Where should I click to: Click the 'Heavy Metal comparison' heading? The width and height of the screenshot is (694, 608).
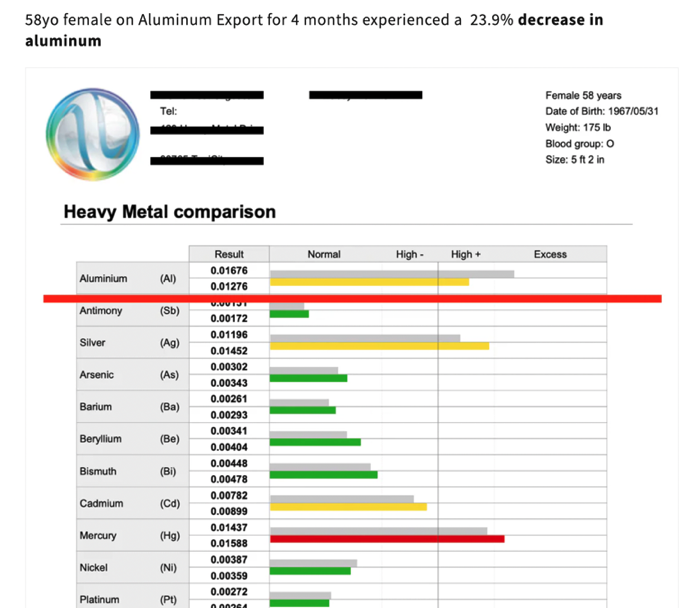pyautogui.click(x=169, y=212)
